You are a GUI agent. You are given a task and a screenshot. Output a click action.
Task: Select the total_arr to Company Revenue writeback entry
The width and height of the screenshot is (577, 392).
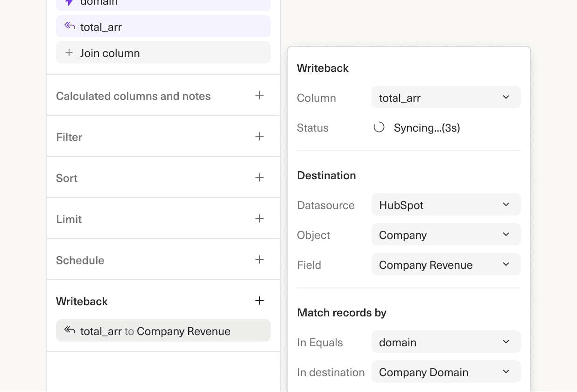(163, 330)
